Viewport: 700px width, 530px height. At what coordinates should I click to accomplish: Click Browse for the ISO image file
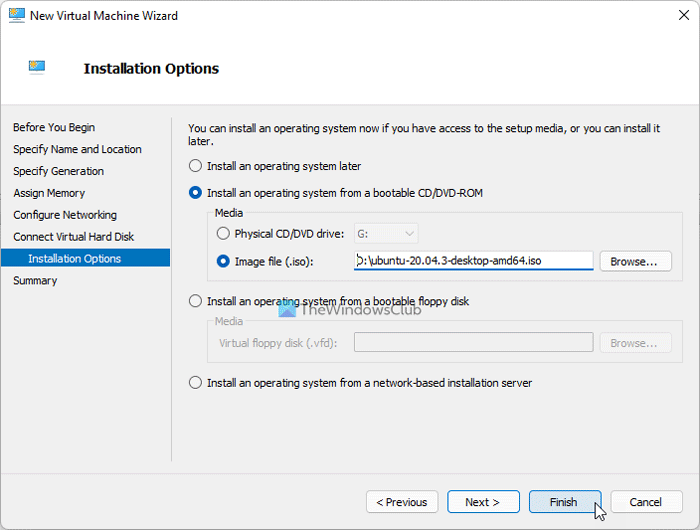click(x=634, y=261)
